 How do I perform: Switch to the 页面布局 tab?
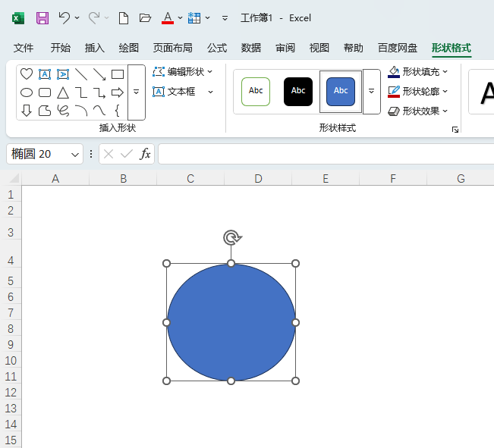click(x=173, y=48)
